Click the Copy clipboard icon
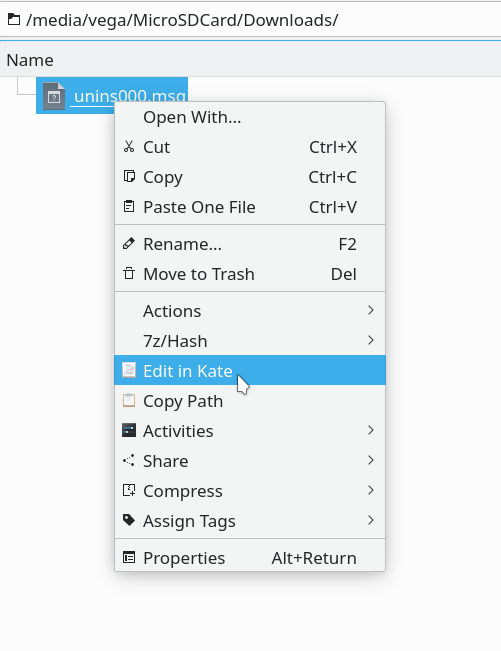This screenshot has height=651, width=501. (x=129, y=176)
